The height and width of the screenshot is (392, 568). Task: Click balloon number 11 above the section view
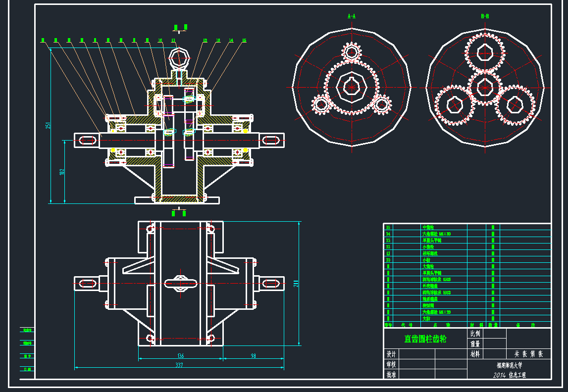[173, 40]
